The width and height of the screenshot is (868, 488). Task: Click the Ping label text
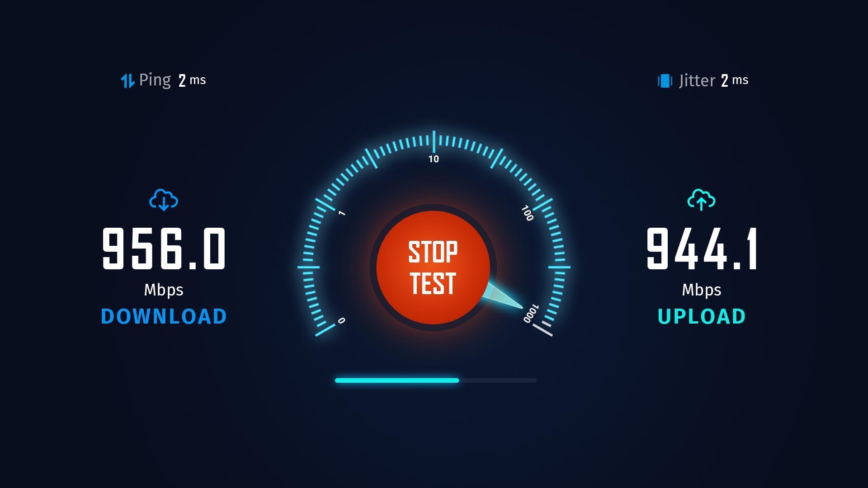coord(155,80)
